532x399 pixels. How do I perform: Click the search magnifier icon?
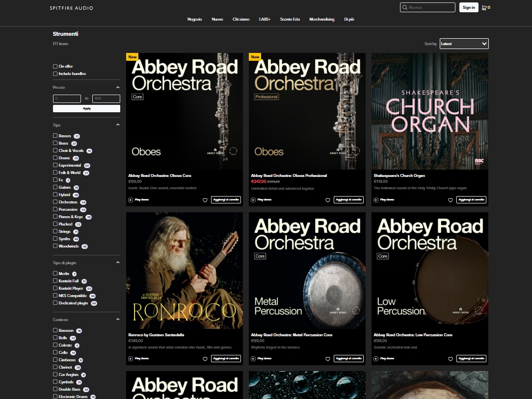click(405, 7)
